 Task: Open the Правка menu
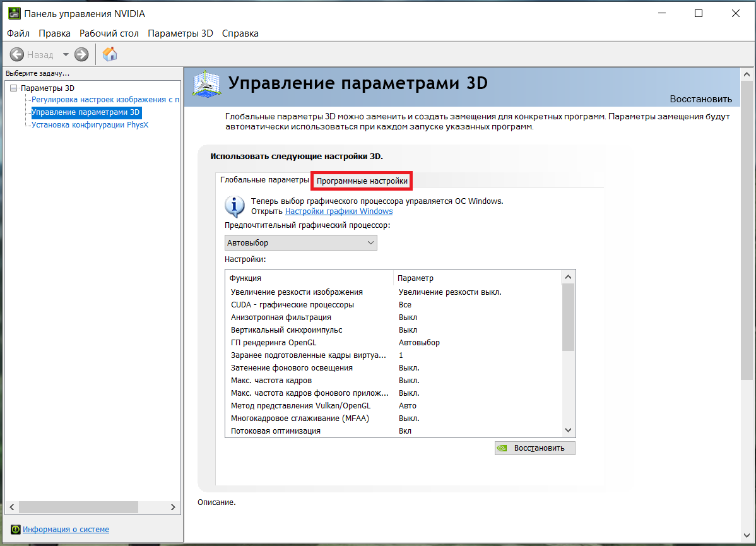pyautogui.click(x=54, y=33)
